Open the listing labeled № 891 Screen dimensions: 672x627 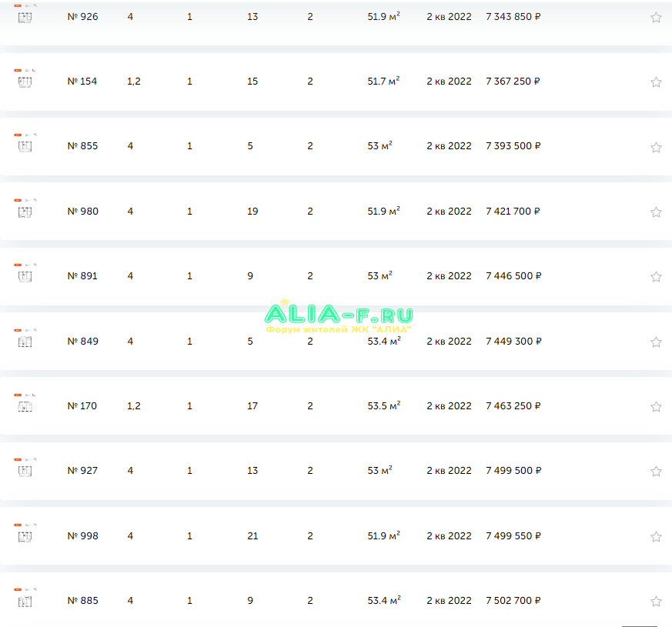(82, 276)
